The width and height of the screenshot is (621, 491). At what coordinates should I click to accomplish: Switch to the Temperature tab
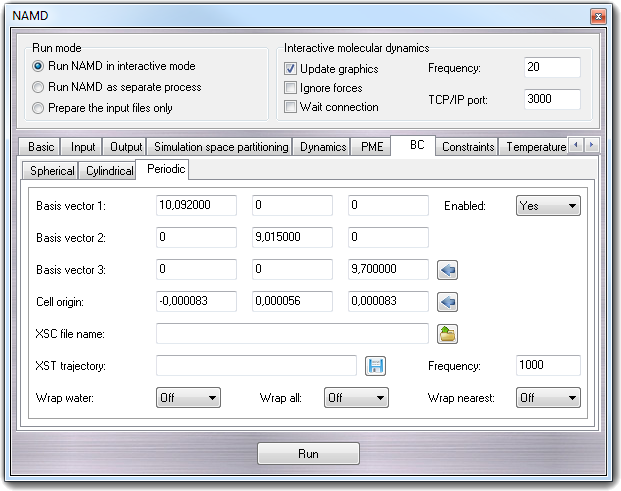535,147
